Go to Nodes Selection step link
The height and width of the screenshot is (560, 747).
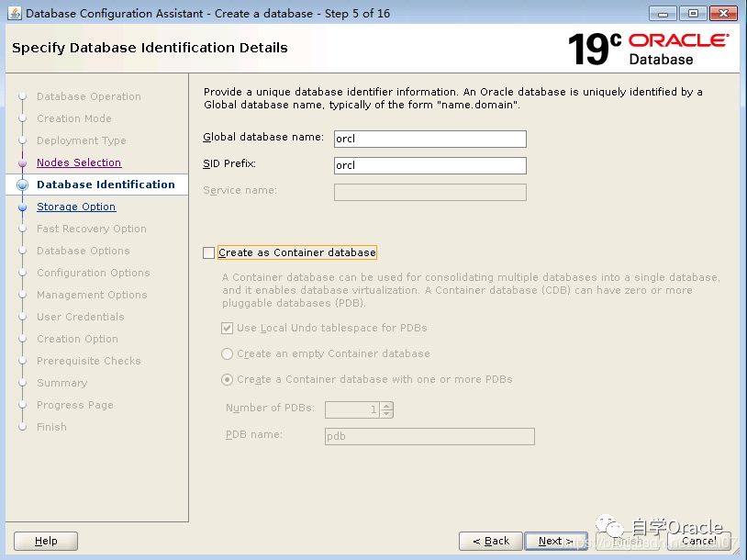79,162
